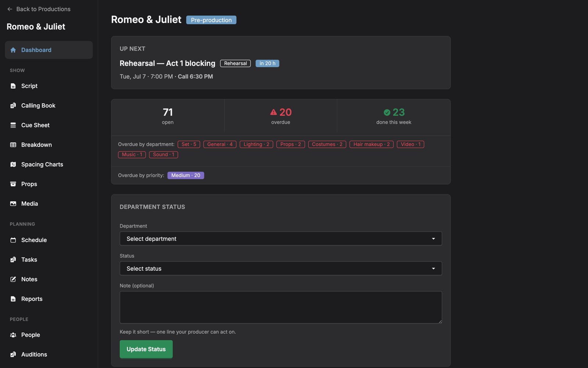Click the Music · 1 overdue tag
The height and width of the screenshot is (368, 588).
132,155
